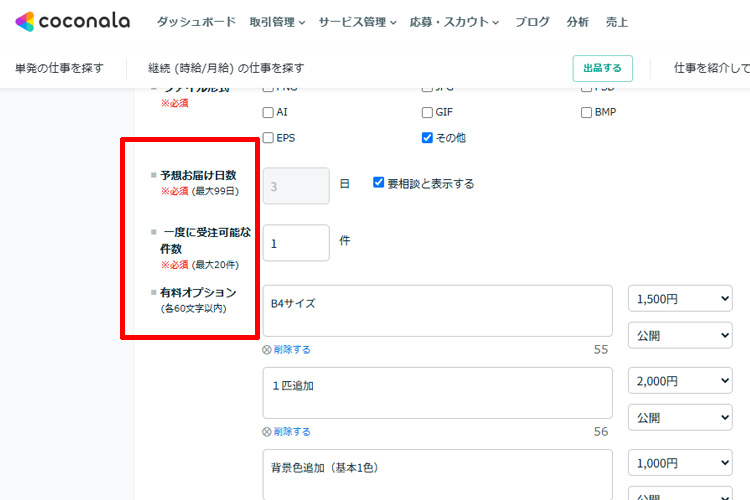Open 単発の仕事を探す link
This screenshot has height=500, width=750.
coord(59,68)
